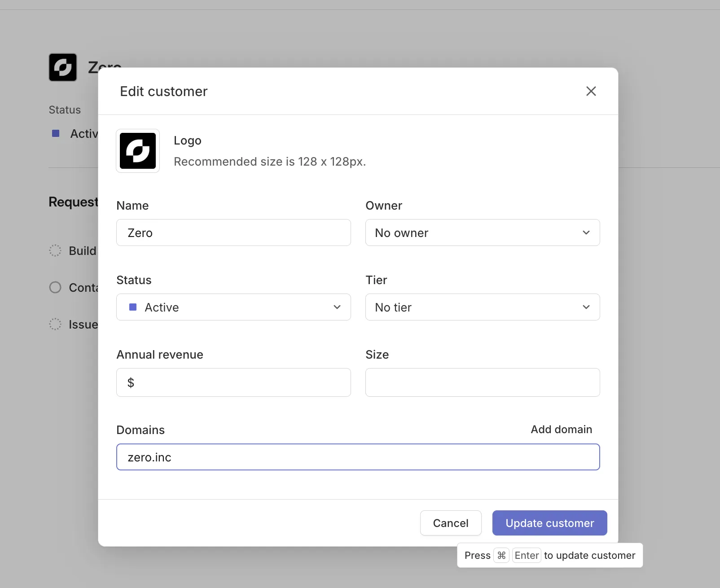Image resolution: width=720 pixels, height=588 pixels.
Task: Click the logo thumbnail in the dialog
Action: tap(138, 151)
